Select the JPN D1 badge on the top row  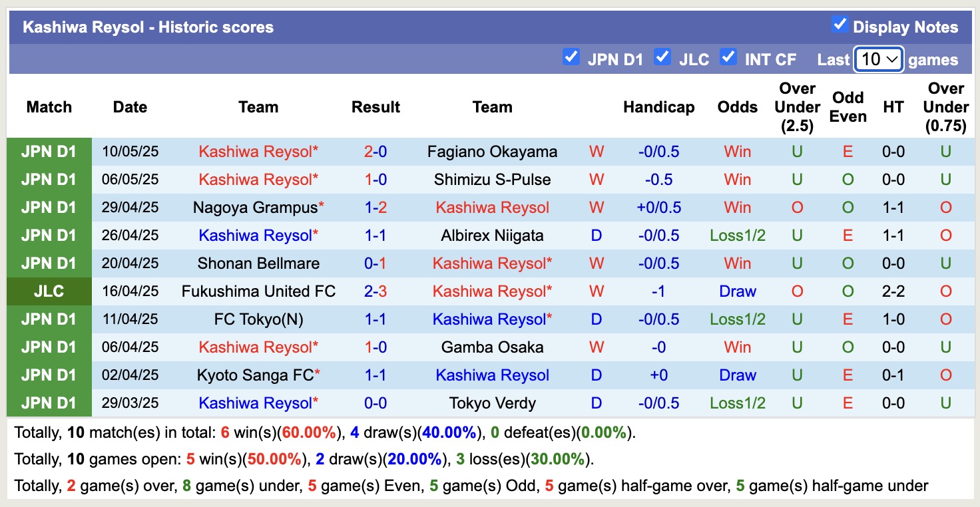(x=49, y=151)
